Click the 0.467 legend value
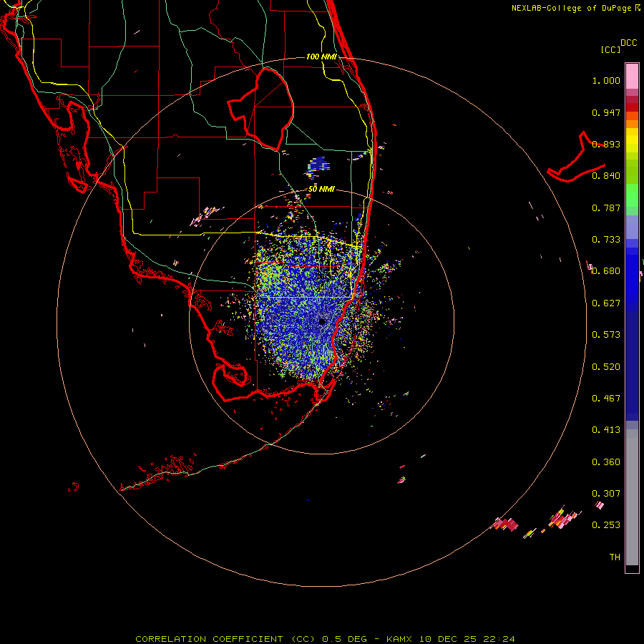This screenshot has width=644, height=644. [606, 399]
